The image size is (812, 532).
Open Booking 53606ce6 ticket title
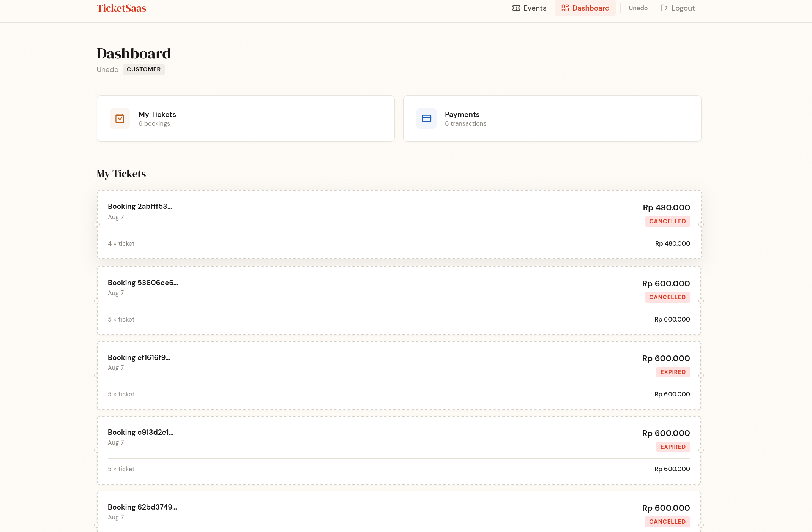pyautogui.click(x=143, y=283)
